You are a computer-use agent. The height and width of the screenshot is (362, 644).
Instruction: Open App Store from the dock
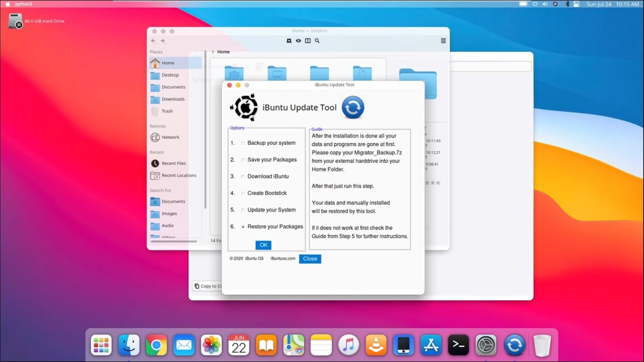[431, 345]
